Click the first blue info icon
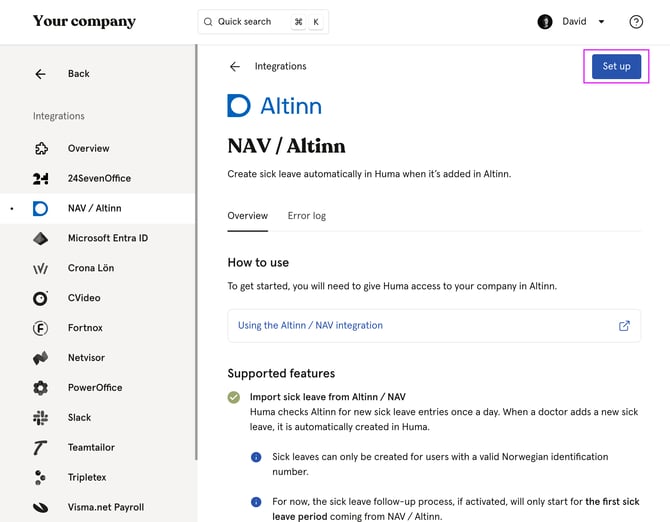This screenshot has width=670, height=522. (x=256, y=457)
